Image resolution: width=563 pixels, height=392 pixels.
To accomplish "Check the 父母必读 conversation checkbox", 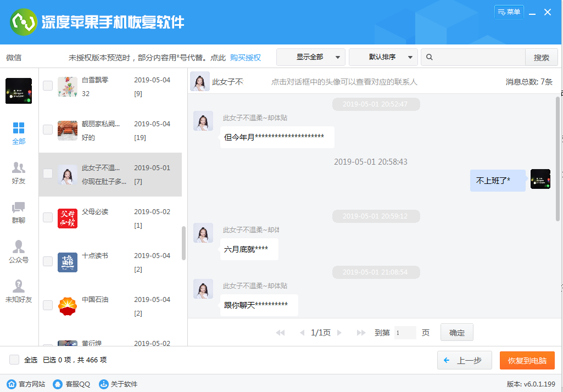I will pyautogui.click(x=48, y=217).
